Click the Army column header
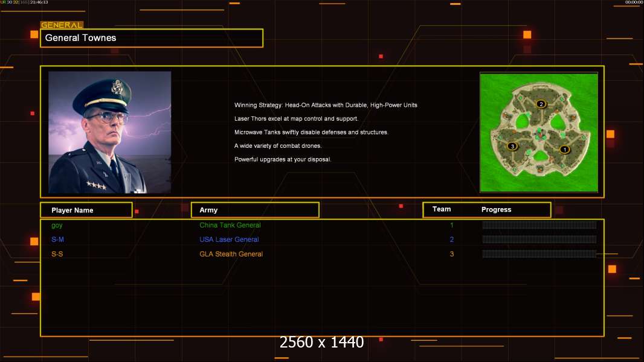The width and height of the screenshot is (644, 362). tap(255, 210)
